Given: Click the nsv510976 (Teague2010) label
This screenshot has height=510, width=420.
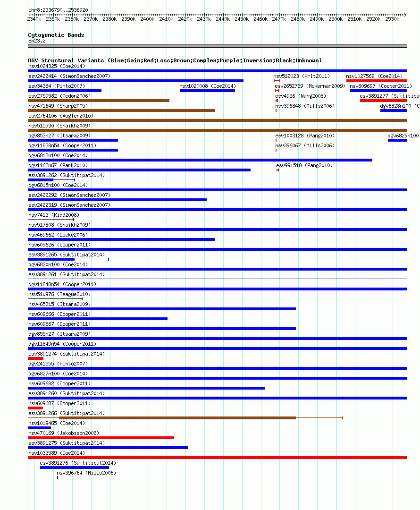Looking at the screenshot, I should [59, 294].
